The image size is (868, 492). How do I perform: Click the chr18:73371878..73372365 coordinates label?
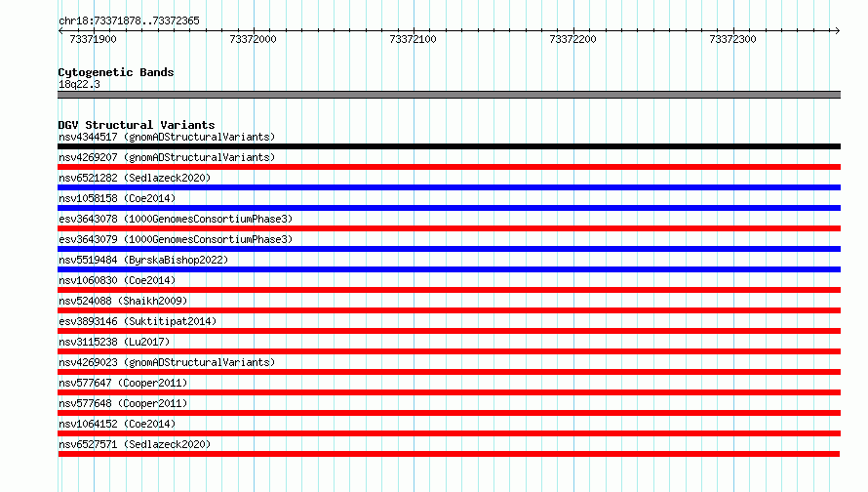129,20
